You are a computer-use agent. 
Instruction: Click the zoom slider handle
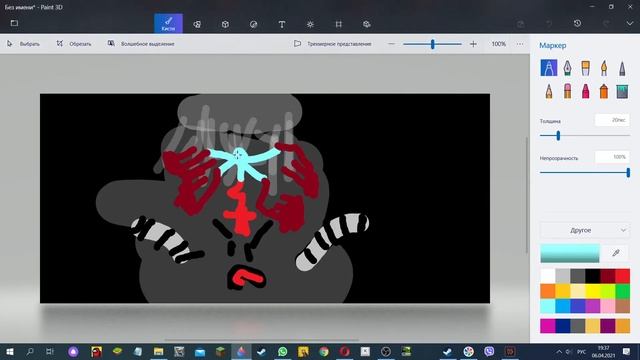coord(433,44)
